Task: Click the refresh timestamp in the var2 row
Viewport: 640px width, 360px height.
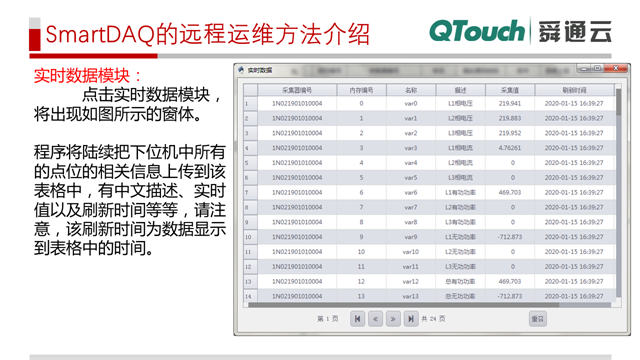Action: click(574, 133)
